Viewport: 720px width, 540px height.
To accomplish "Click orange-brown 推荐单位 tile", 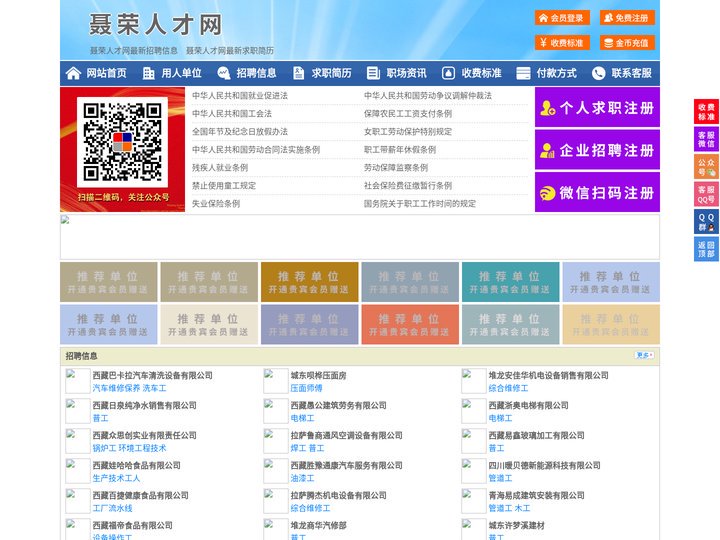I will [x=309, y=282].
